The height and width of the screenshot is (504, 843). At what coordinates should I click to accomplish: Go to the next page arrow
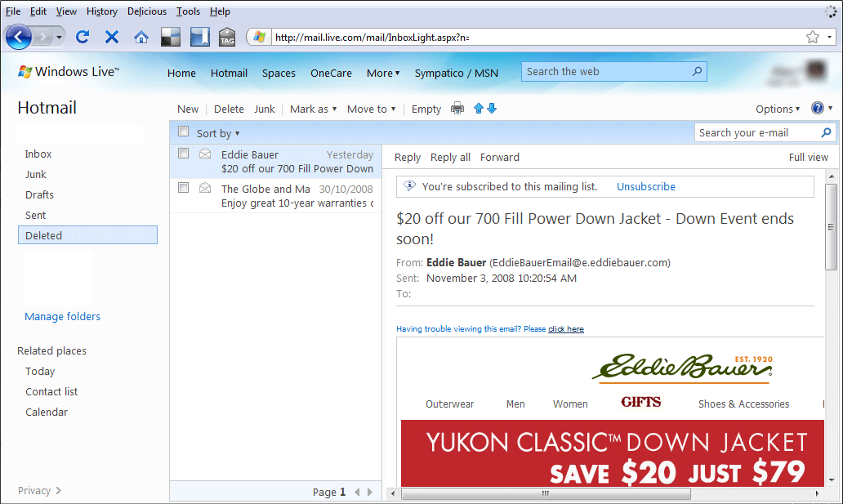pyautogui.click(x=370, y=492)
